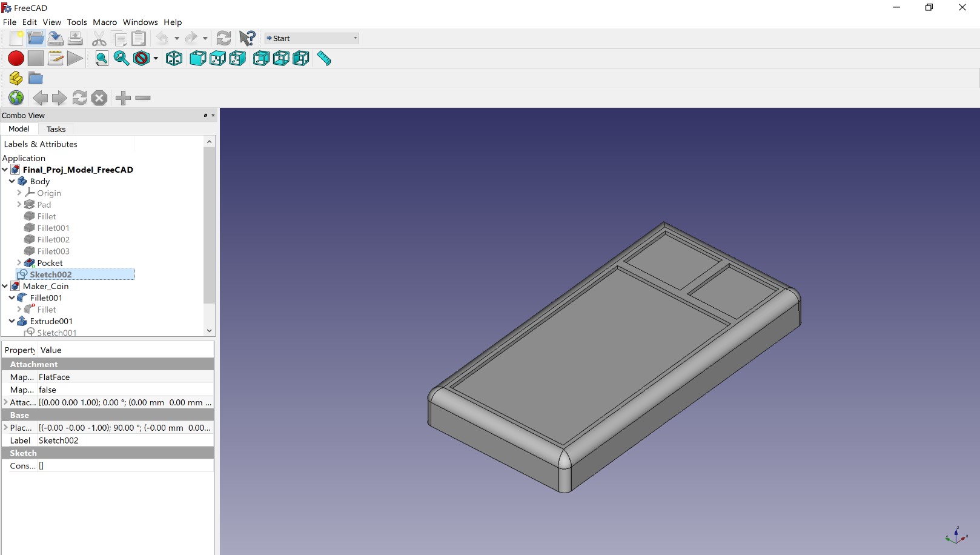Viewport: 980px width, 555px height.
Task: Zoom out with minus icon
Action: pyautogui.click(x=143, y=98)
